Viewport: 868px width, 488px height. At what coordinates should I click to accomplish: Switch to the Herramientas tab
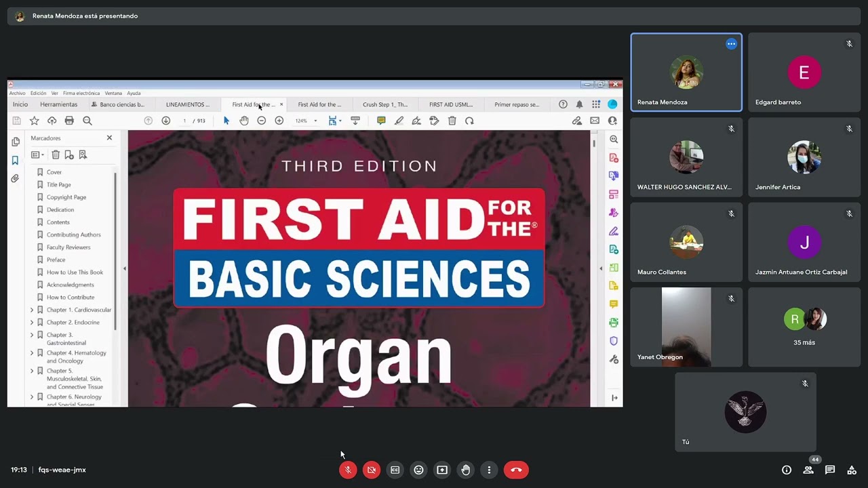(x=59, y=104)
